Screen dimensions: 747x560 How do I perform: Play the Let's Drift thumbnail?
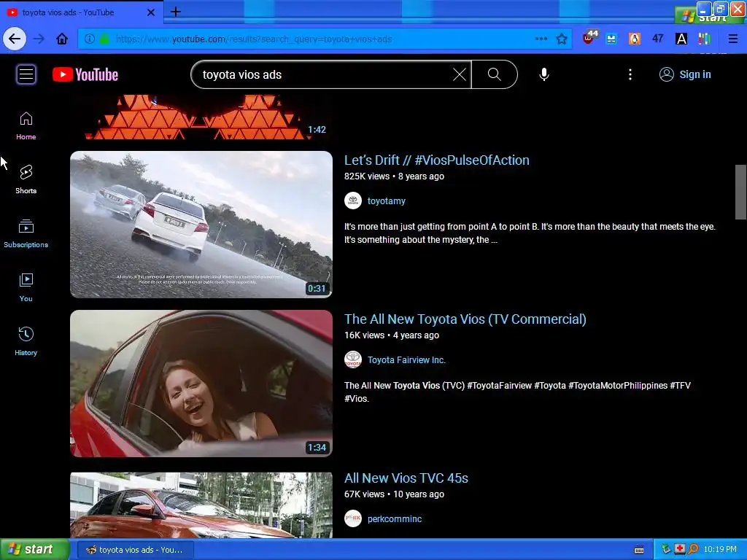coord(201,225)
